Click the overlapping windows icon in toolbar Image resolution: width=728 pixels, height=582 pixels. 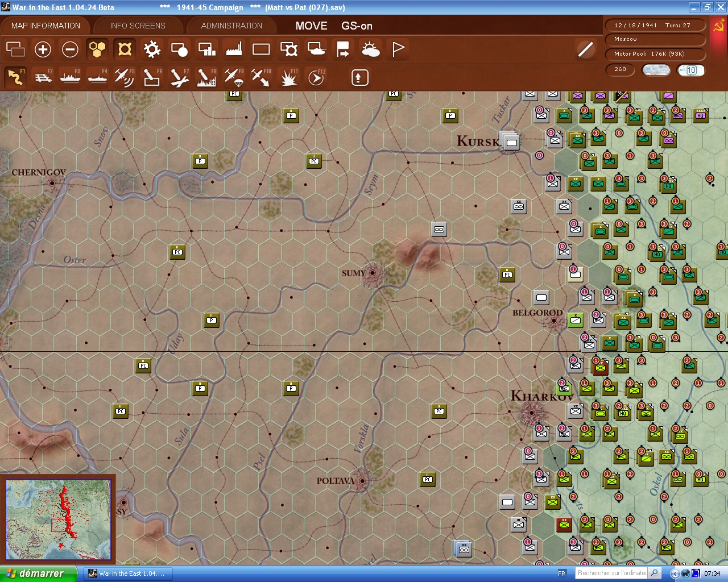[x=15, y=49]
